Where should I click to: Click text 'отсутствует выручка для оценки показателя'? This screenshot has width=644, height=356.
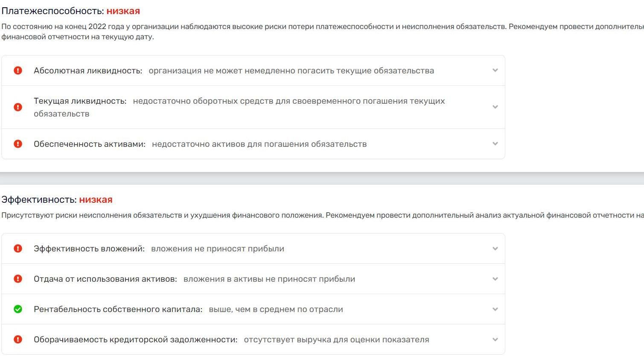(337, 340)
